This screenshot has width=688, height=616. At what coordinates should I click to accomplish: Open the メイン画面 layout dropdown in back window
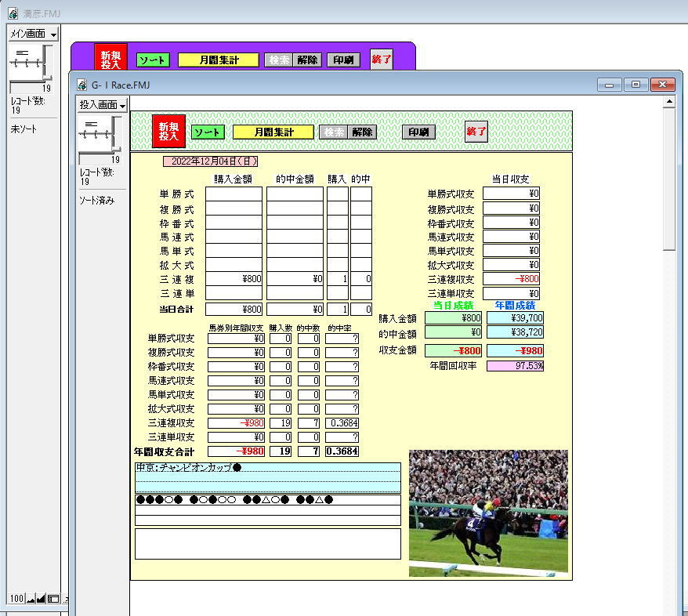point(34,34)
